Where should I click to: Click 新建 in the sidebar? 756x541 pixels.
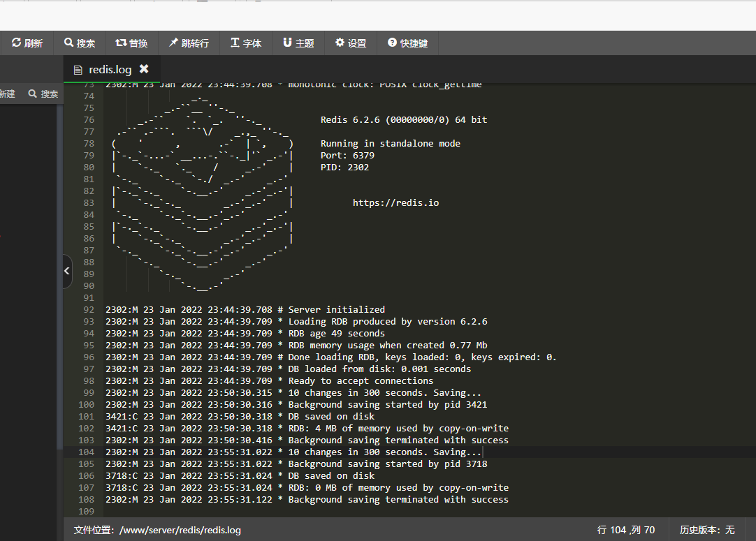click(x=7, y=94)
